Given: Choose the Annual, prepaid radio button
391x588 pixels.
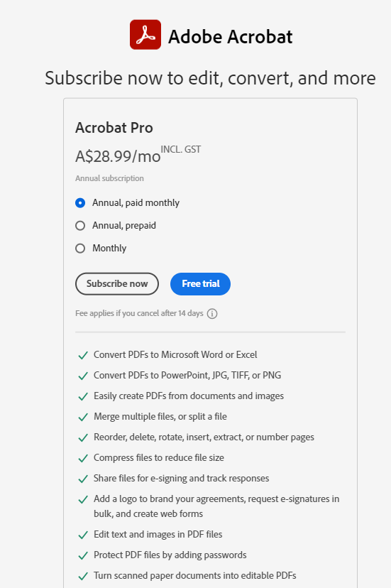Looking at the screenshot, I should [80, 226].
